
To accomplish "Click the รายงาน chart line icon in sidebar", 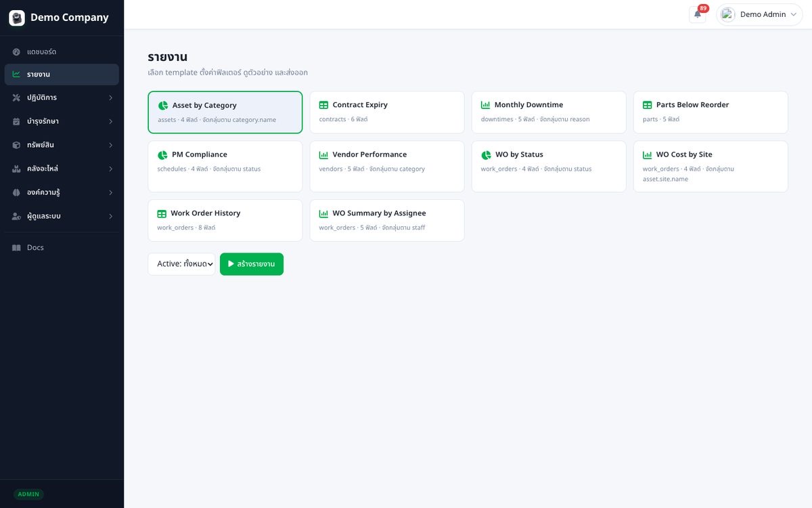I will (x=16, y=75).
